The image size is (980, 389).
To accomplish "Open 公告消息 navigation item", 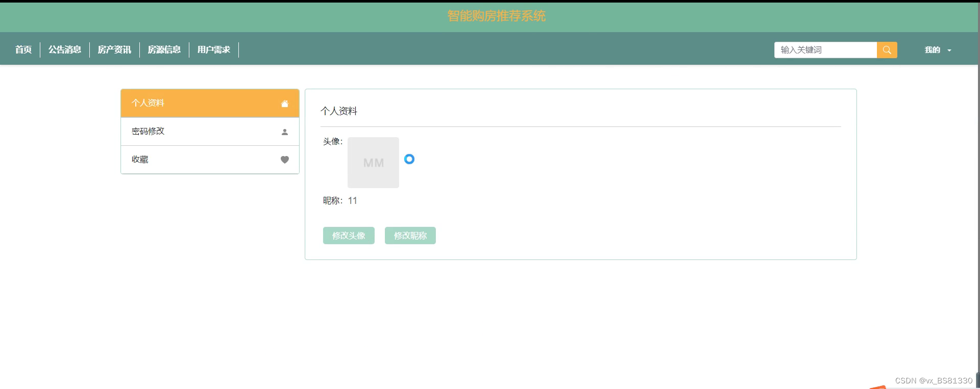I will tap(65, 50).
